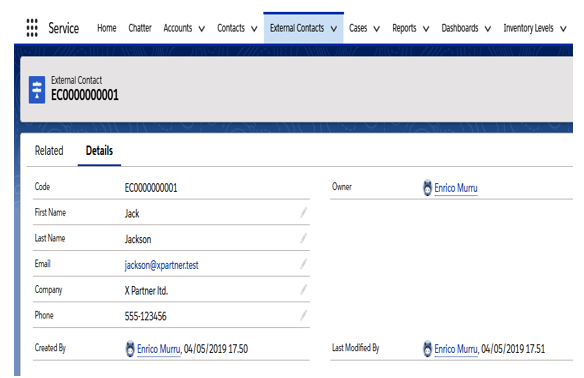Screen dimensions: 584x378
Task: Open the Inventory Levels tab
Action: (528, 28)
